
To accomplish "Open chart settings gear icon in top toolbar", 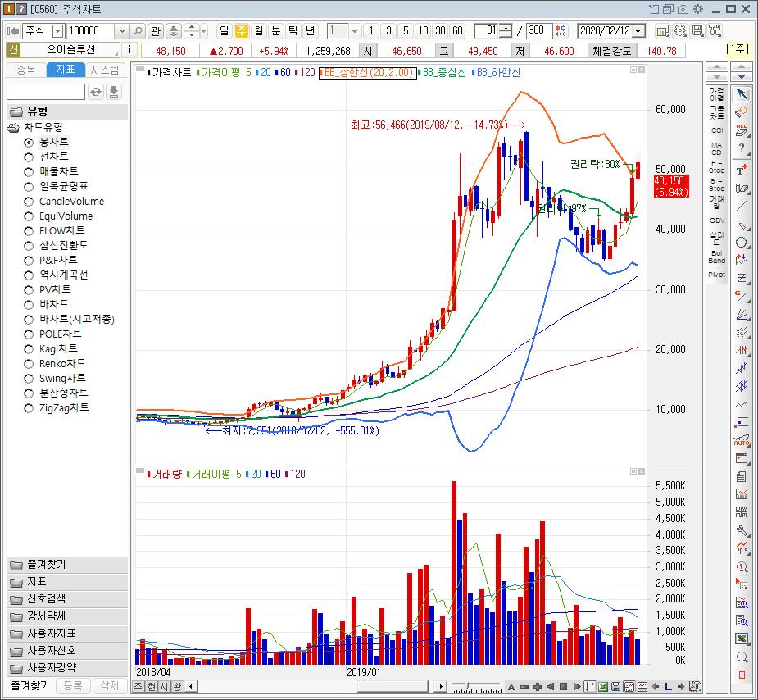I will 679,31.
